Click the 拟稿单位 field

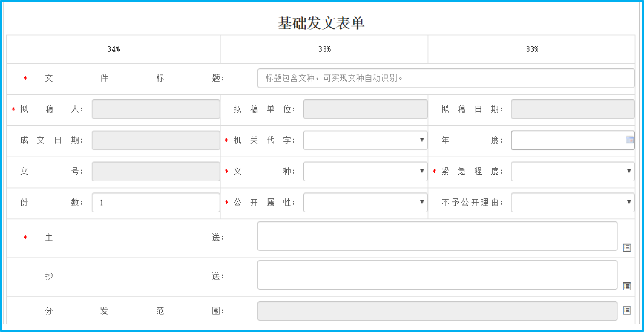(365, 109)
